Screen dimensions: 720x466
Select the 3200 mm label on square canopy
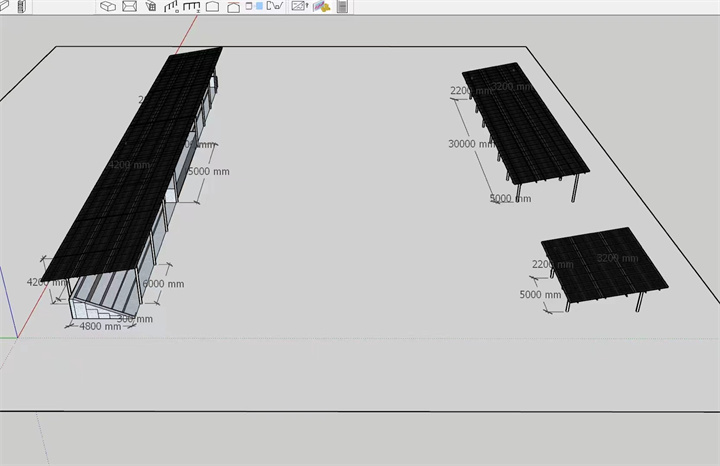click(x=616, y=258)
